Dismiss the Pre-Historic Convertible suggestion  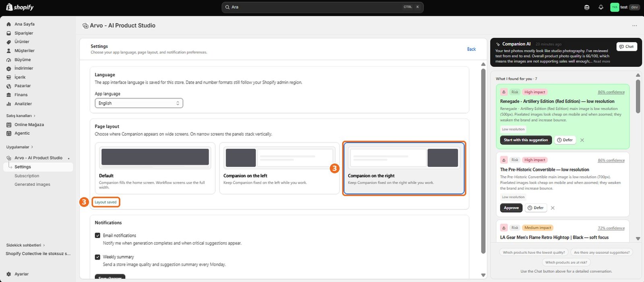coord(553,208)
